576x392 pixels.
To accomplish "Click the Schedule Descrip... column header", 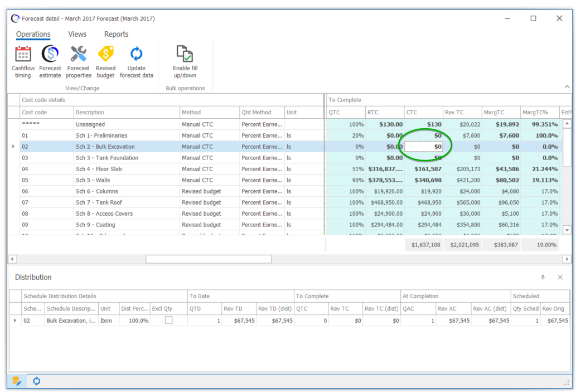I will [71, 308].
